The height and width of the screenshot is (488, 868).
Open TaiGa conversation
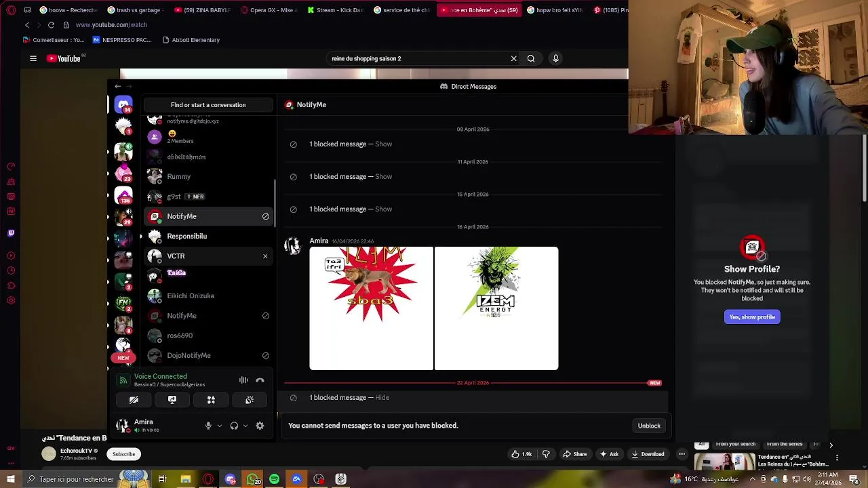pos(208,274)
